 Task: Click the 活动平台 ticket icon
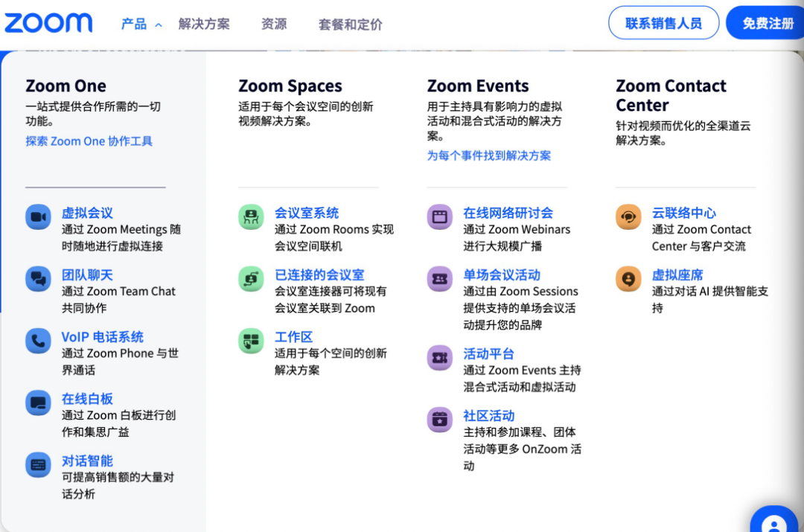439,358
